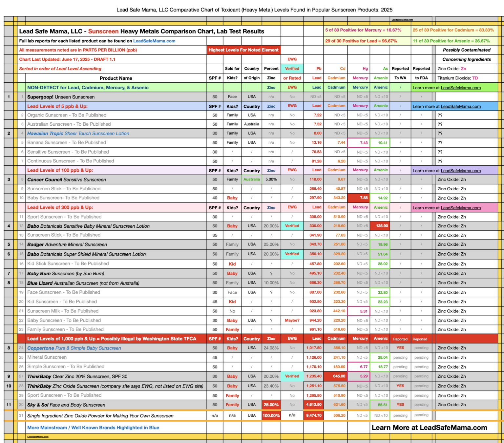Viewport: 504px width, 443px height.
Task: Open the Hawaiian Tropic Sheer Touch Sunscreen Lotion link
Action: [78, 133]
